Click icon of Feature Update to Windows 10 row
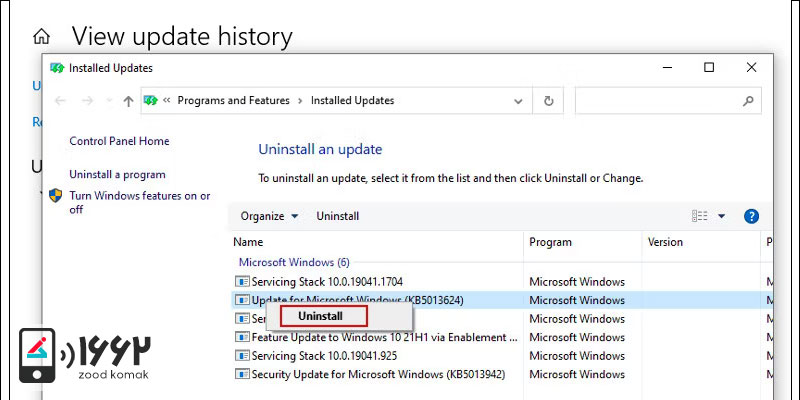Viewport: 800px width, 400px height. point(242,337)
